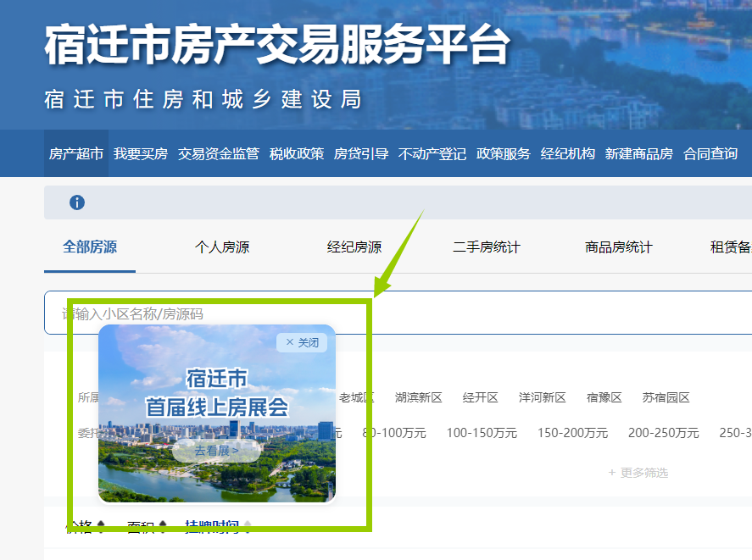Open the 我要买房 navigation item
Image resolution: width=752 pixels, height=560 pixels.
coord(141,153)
